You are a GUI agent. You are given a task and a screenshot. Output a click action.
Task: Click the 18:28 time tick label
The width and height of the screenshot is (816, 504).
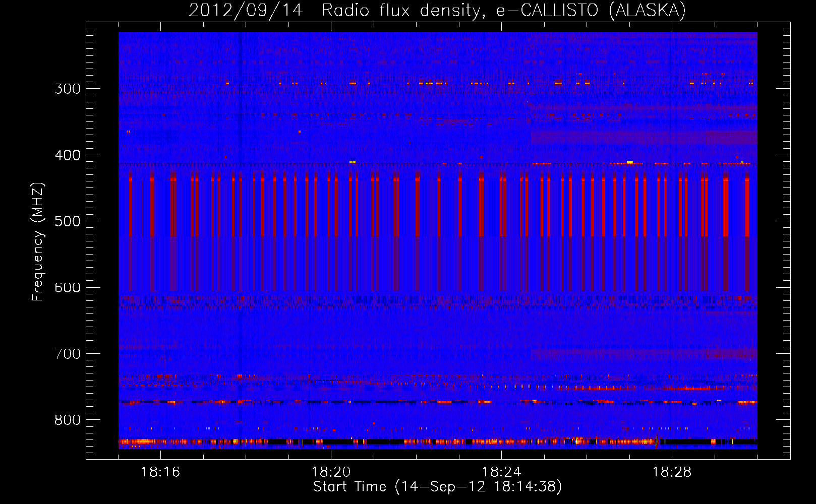pyautogui.click(x=672, y=472)
